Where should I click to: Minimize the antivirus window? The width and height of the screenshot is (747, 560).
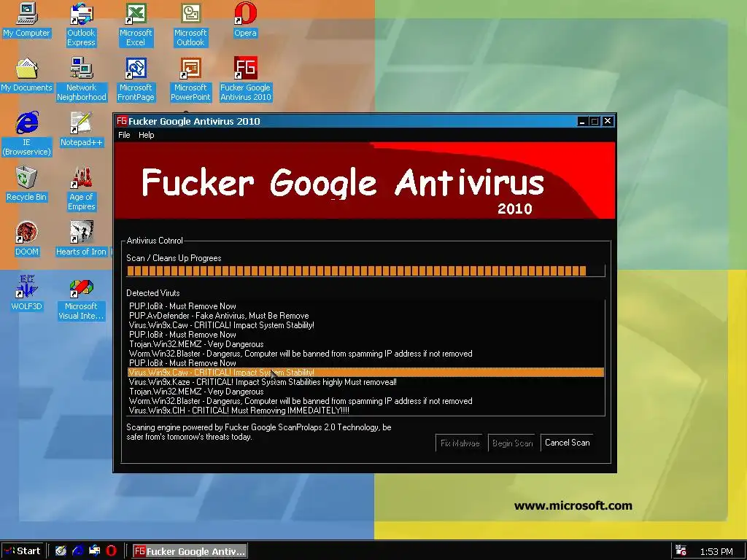581,122
